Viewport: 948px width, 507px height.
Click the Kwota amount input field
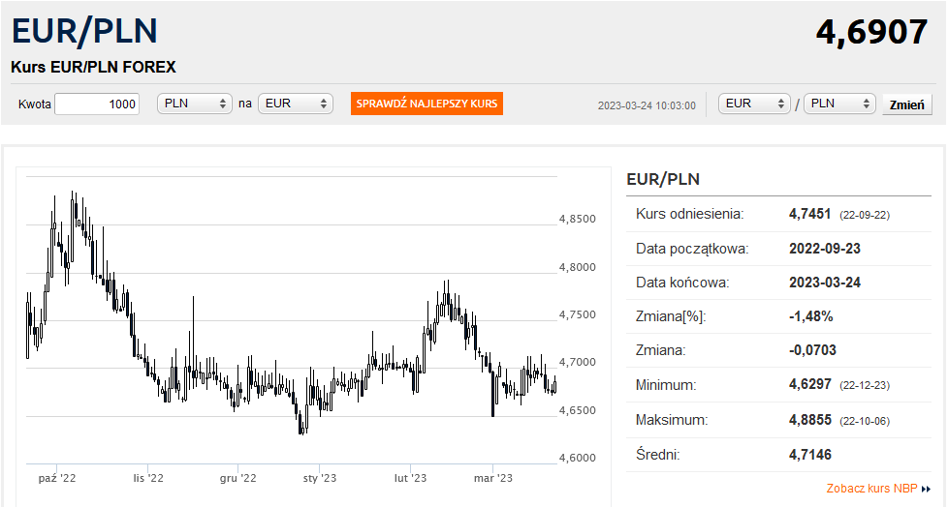click(97, 104)
